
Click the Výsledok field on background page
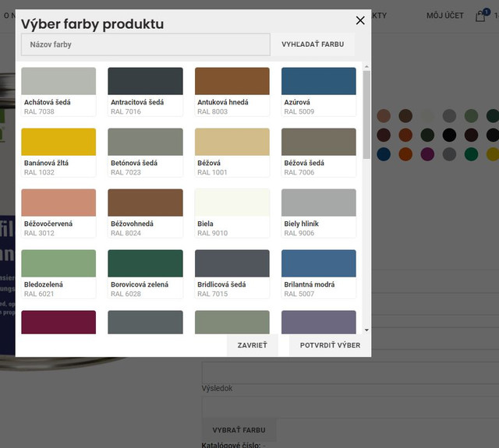click(350, 407)
